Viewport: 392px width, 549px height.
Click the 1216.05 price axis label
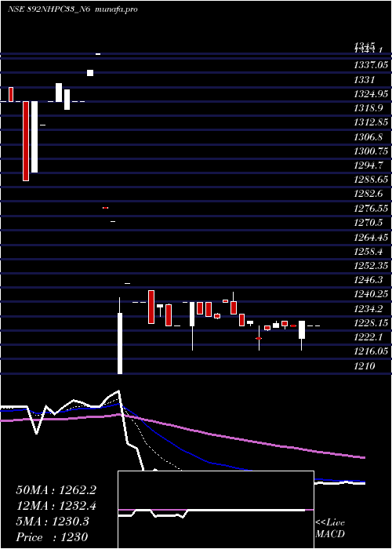[x=371, y=351]
